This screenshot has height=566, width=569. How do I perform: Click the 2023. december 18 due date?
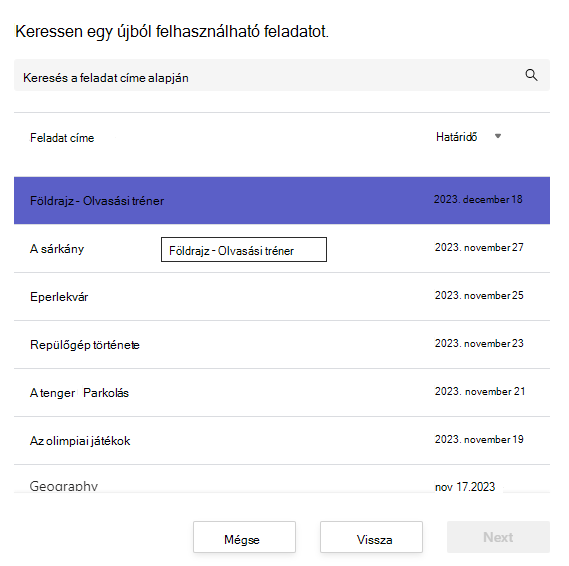pyautogui.click(x=478, y=199)
